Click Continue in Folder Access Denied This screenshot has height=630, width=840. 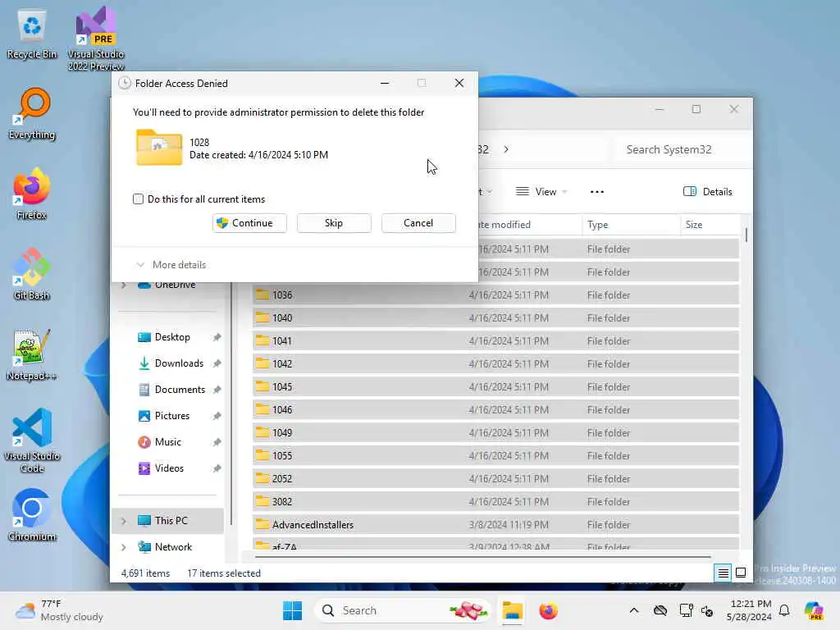click(249, 223)
